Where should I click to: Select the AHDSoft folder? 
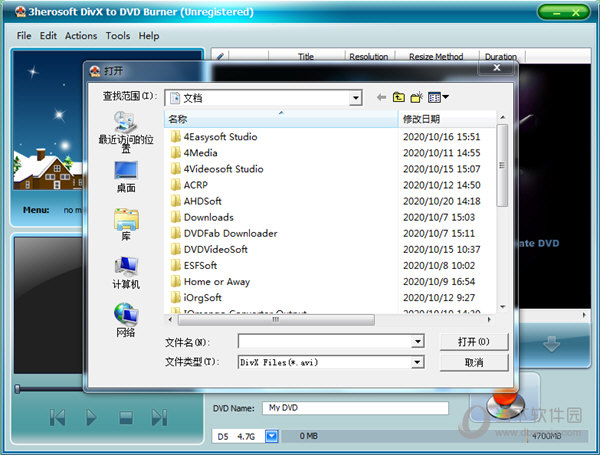(x=196, y=201)
